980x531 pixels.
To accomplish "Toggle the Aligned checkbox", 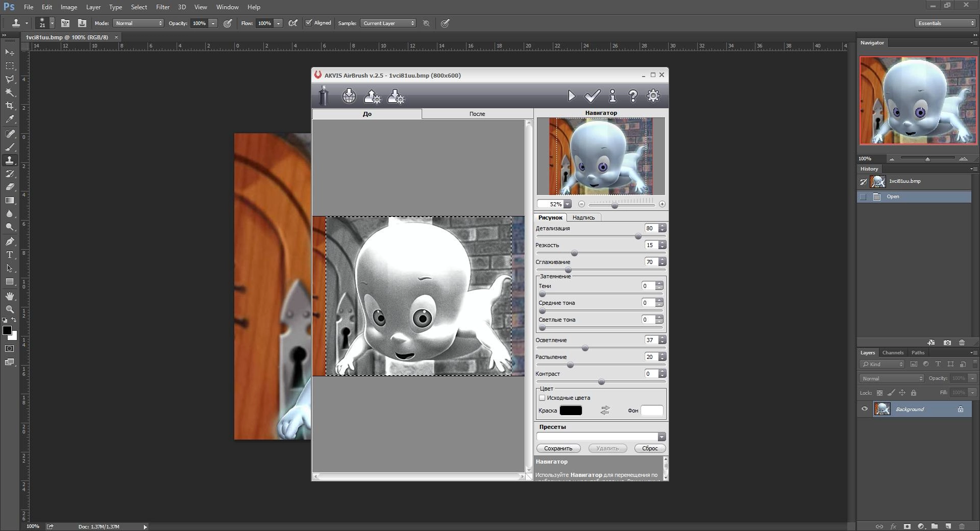I will point(308,23).
